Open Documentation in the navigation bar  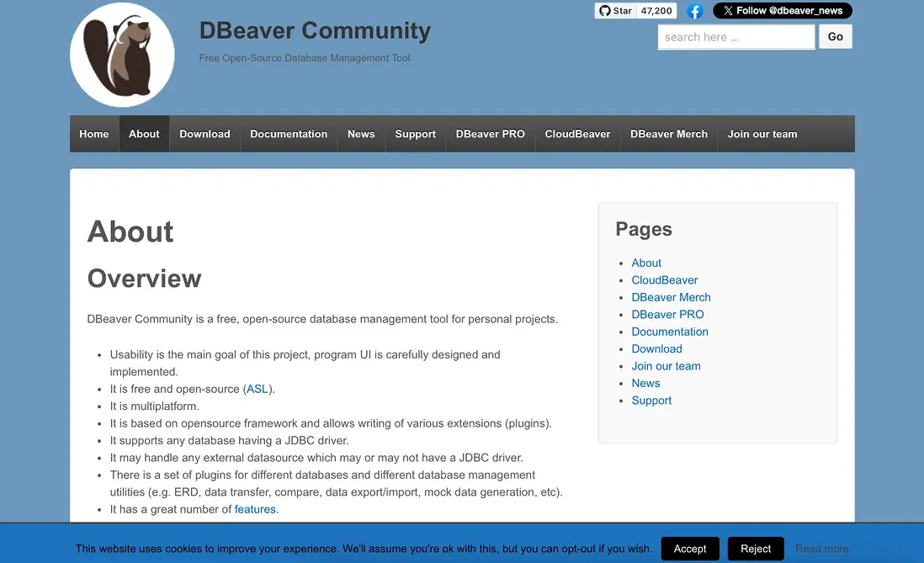pos(289,134)
